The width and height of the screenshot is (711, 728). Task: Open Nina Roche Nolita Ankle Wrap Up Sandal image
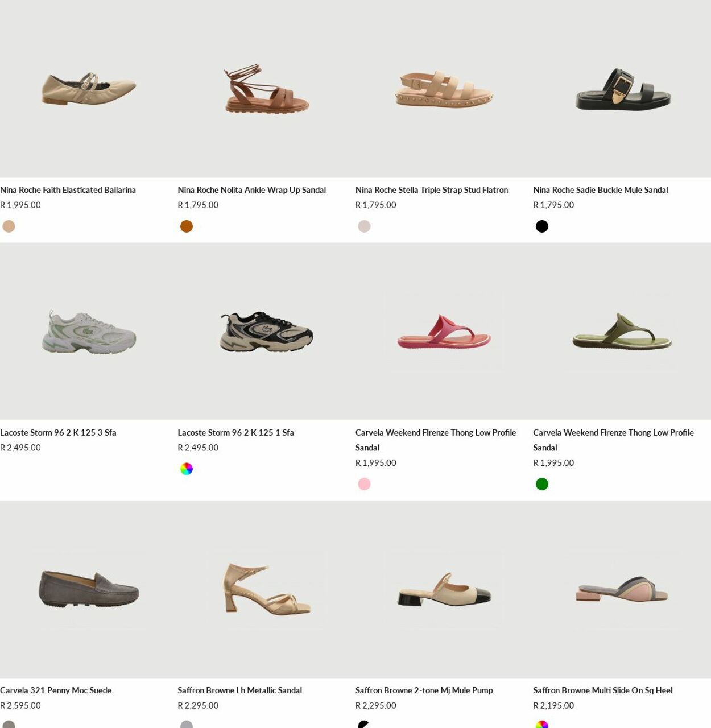(266, 89)
